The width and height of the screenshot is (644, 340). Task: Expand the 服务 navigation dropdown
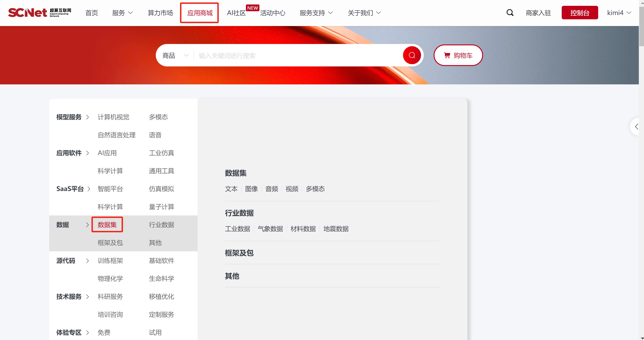(x=122, y=13)
